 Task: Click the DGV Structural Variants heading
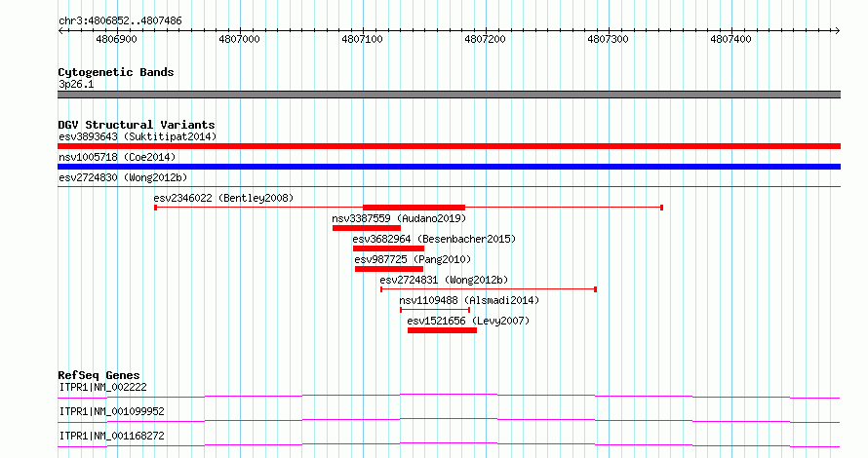[137, 125]
